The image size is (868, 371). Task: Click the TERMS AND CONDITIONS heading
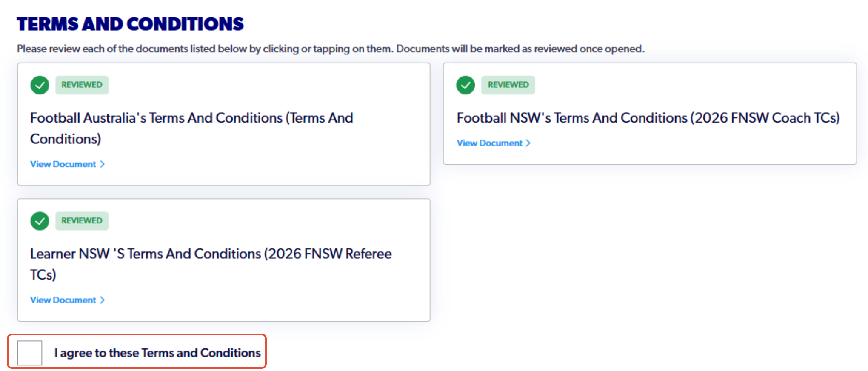click(130, 24)
